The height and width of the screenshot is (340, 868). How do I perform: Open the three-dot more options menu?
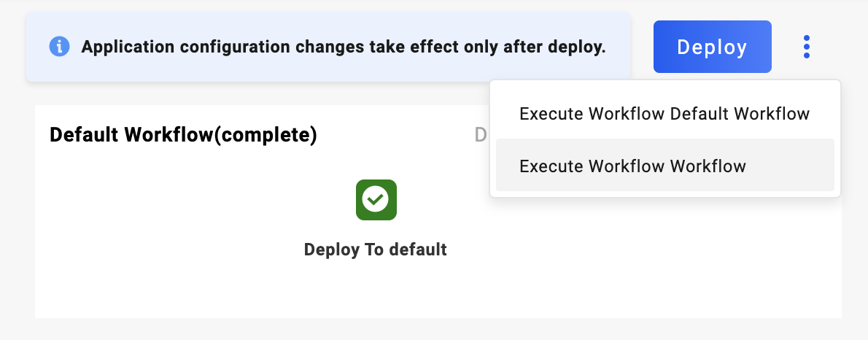point(806,47)
